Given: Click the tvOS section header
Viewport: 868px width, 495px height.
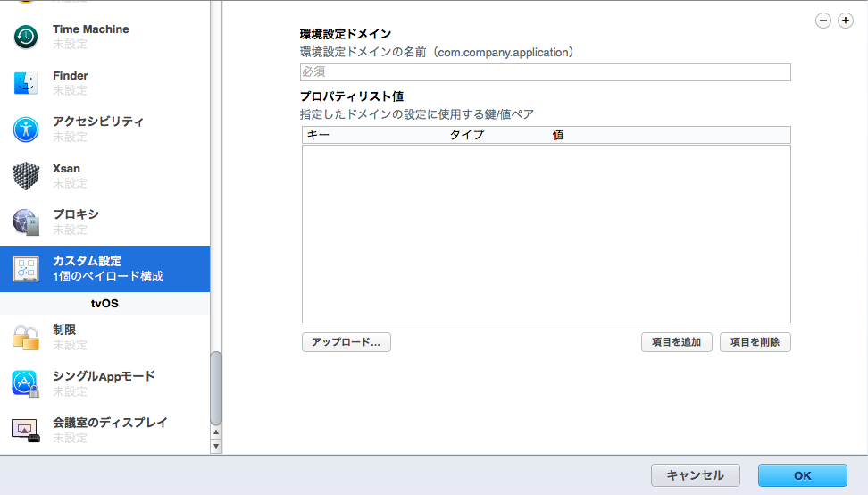Looking at the screenshot, I should pyautogui.click(x=104, y=304).
